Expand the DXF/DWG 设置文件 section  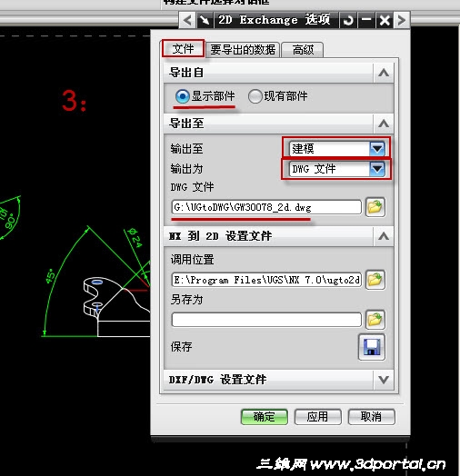tap(384, 380)
